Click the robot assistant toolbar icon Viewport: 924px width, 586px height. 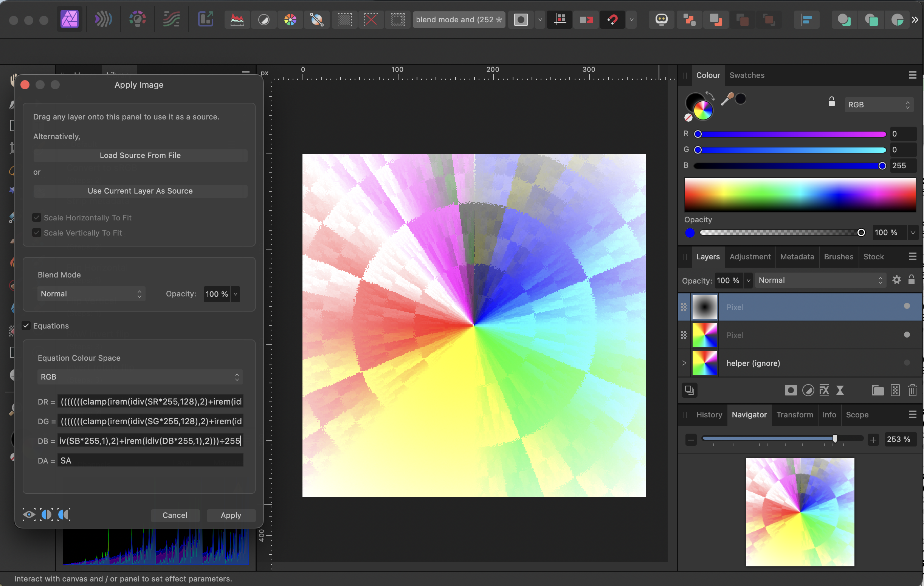pyautogui.click(x=661, y=20)
